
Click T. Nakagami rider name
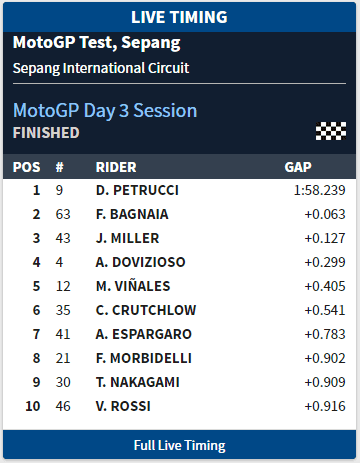click(x=138, y=382)
